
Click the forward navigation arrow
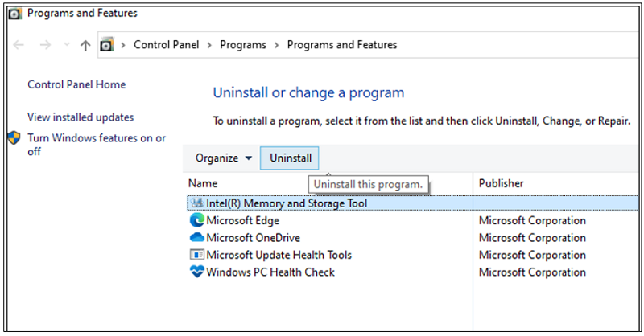tap(45, 45)
